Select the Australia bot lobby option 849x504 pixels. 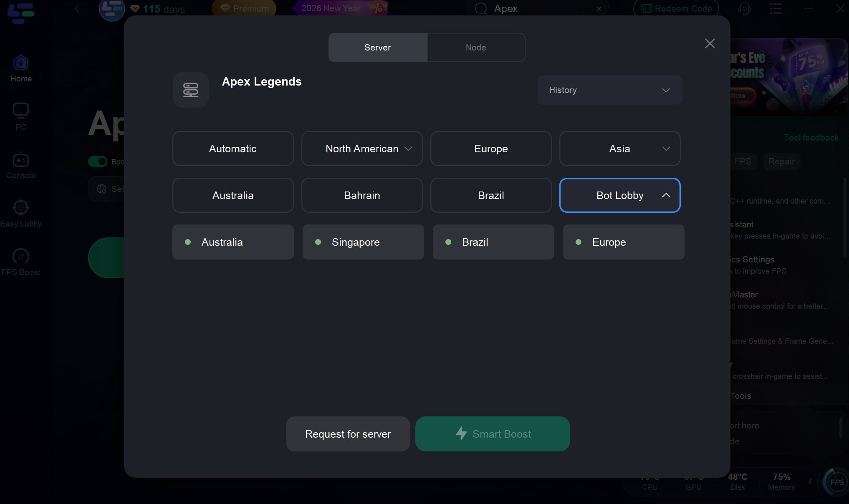point(232,242)
